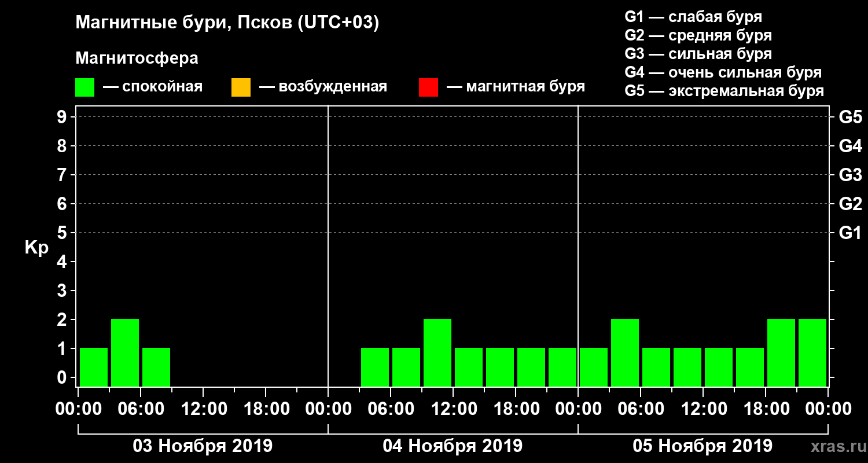
Task: Click the legend label "— магнитная буря"
Action: [x=516, y=87]
